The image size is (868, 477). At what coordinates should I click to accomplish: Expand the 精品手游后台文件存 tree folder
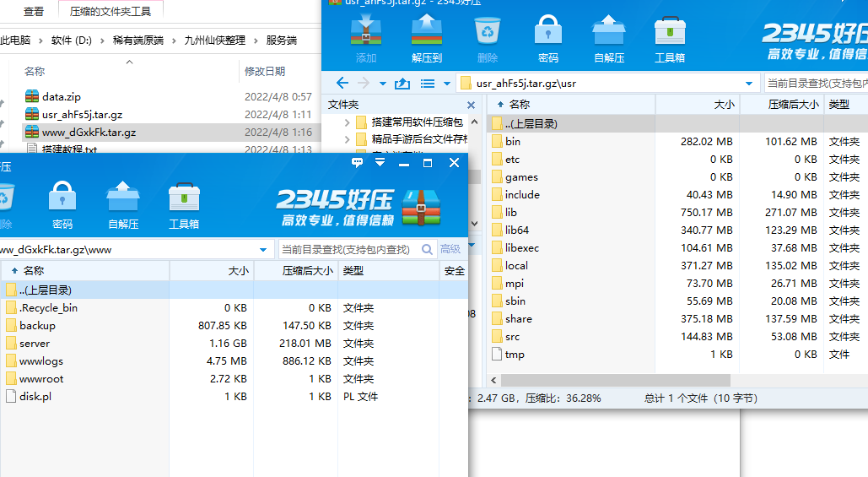pyautogui.click(x=347, y=139)
